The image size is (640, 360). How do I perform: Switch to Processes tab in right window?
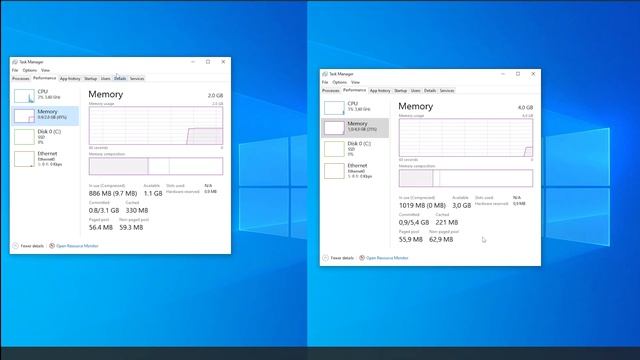[x=331, y=91]
